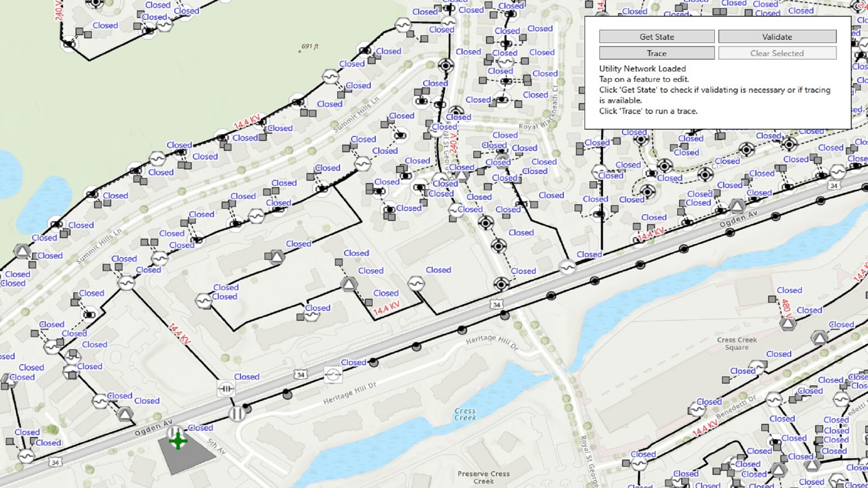The image size is (868, 488).
Task: Select the triangle device above the right Ogden Av label
Action: pos(737,206)
